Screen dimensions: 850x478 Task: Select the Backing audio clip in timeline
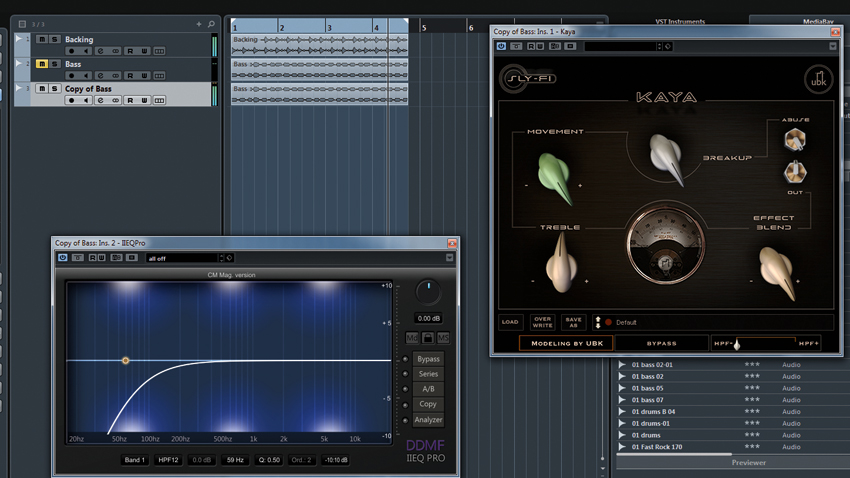tap(319, 46)
